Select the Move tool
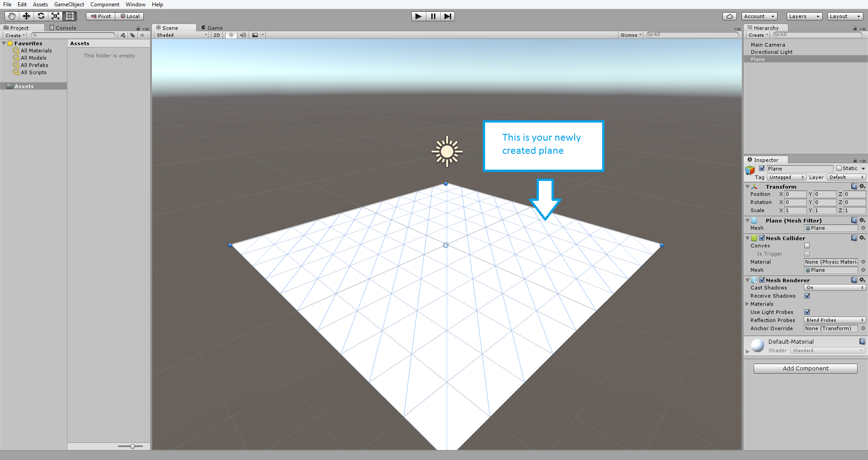The height and width of the screenshot is (460, 868). (26, 16)
